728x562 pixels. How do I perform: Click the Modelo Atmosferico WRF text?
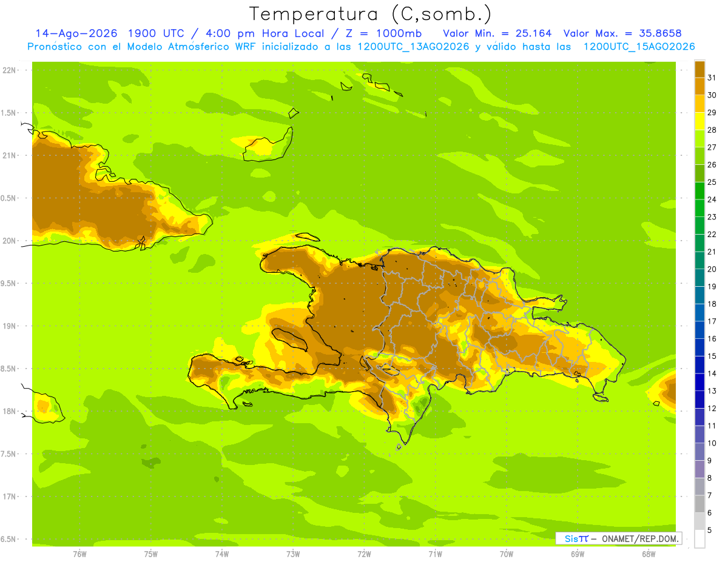[192, 47]
